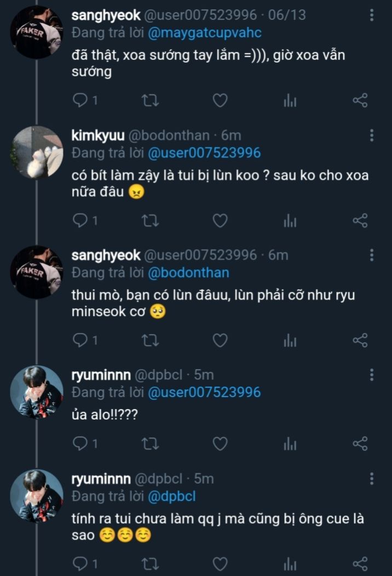Open kimkyuu's profile picture
Image resolution: width=392 pixels, height=576 pixels.
point(37,152)
